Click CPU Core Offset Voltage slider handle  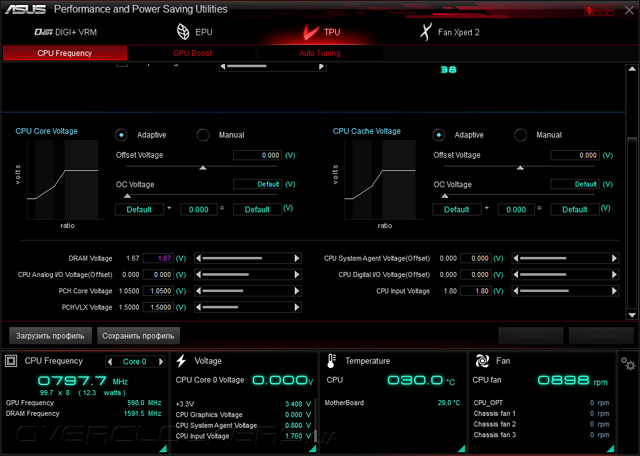pyautogui.click(x=202, y=167)
